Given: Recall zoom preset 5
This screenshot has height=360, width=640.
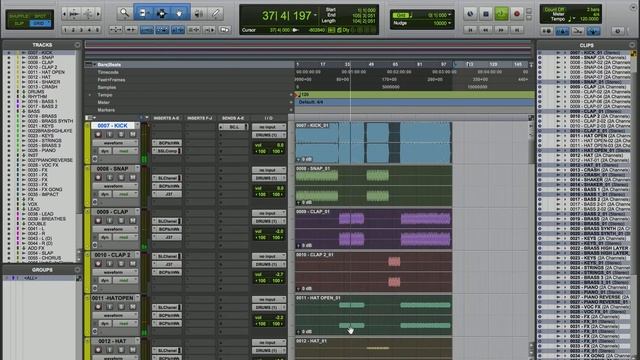Looking at the screenshot, I should coord(97,30).
